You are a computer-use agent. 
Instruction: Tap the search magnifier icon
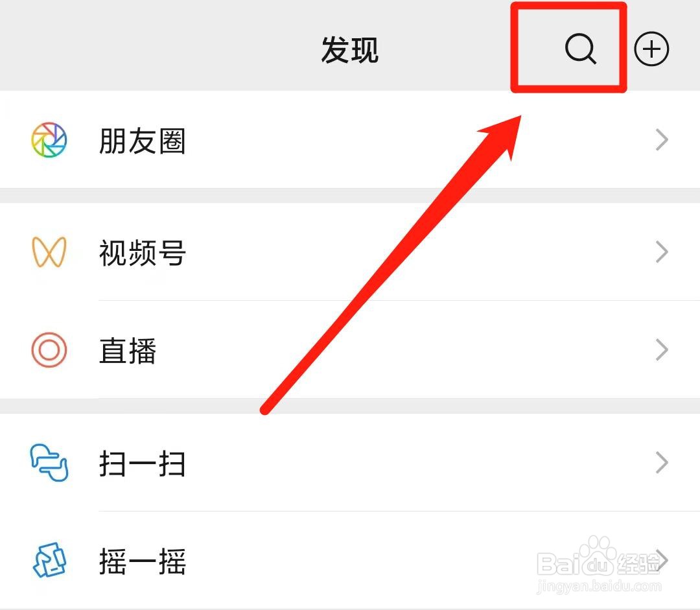pos(581,49)
